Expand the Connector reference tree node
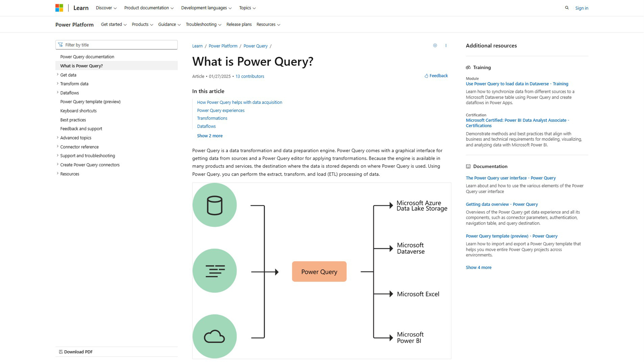This screenshot has height=362, width=644. point(58,147)
